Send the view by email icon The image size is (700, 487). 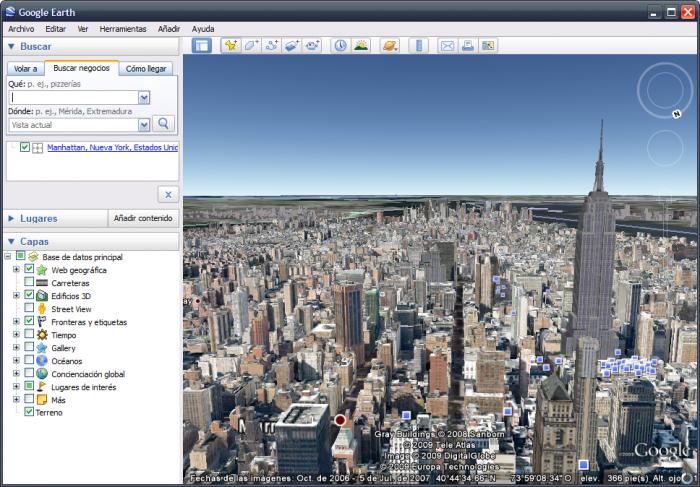pyautogui.click(x=447, y=46)
